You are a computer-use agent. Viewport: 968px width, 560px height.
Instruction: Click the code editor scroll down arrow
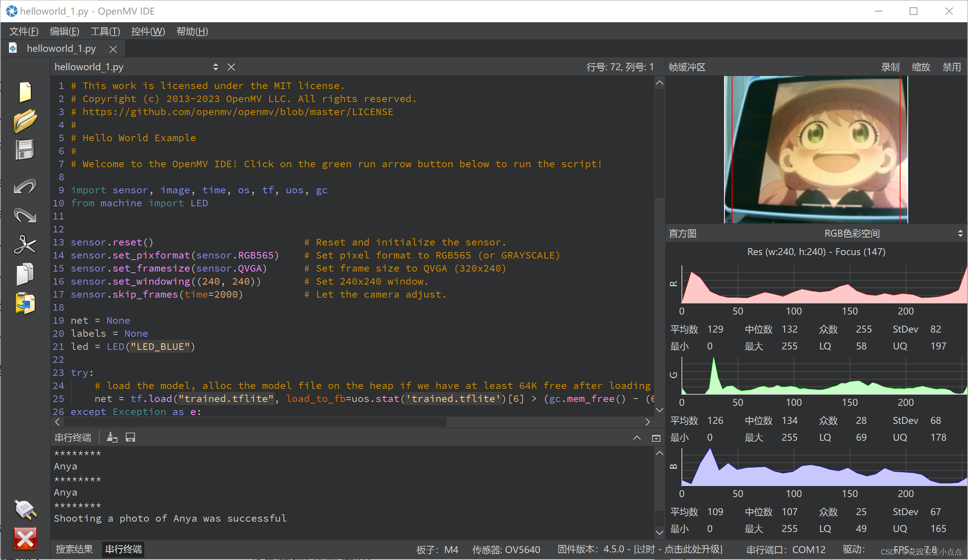coord(660,410)
